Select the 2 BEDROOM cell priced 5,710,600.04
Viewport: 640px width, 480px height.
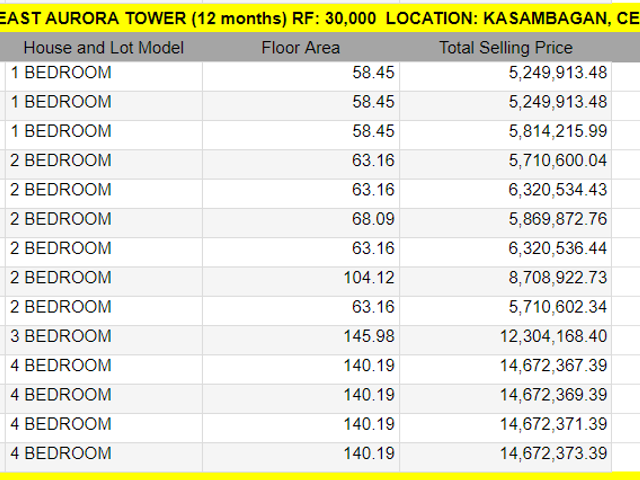click(104, 164)
